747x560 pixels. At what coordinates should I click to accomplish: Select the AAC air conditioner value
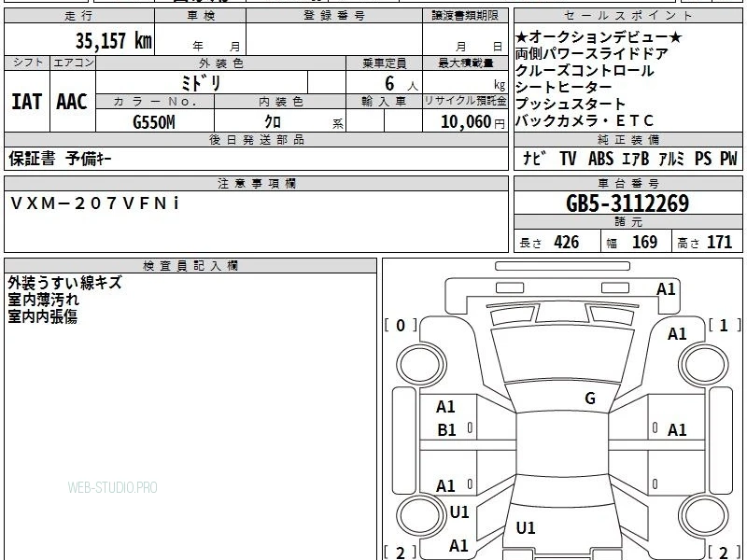(72, 102)
